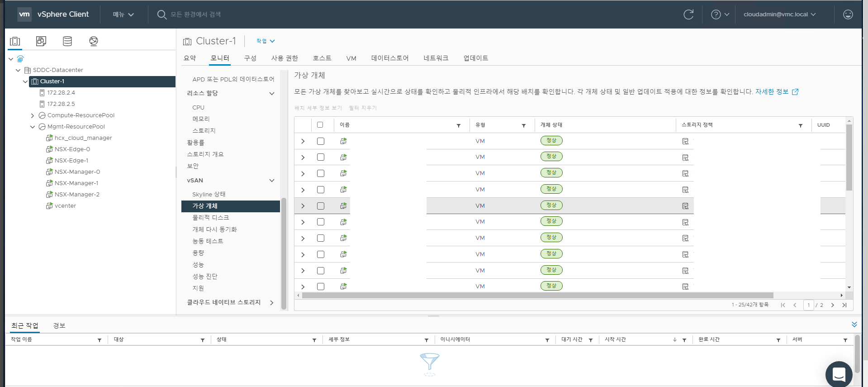Open 자세한 정보 link
Image resolution: width=868 pixels, height=387 pixels.
[x=777, y=91]
